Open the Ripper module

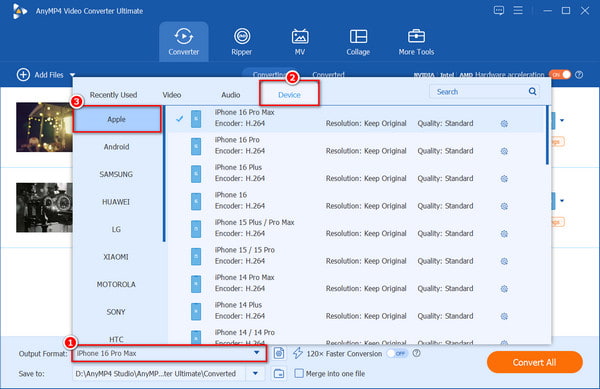coord(241,42)
